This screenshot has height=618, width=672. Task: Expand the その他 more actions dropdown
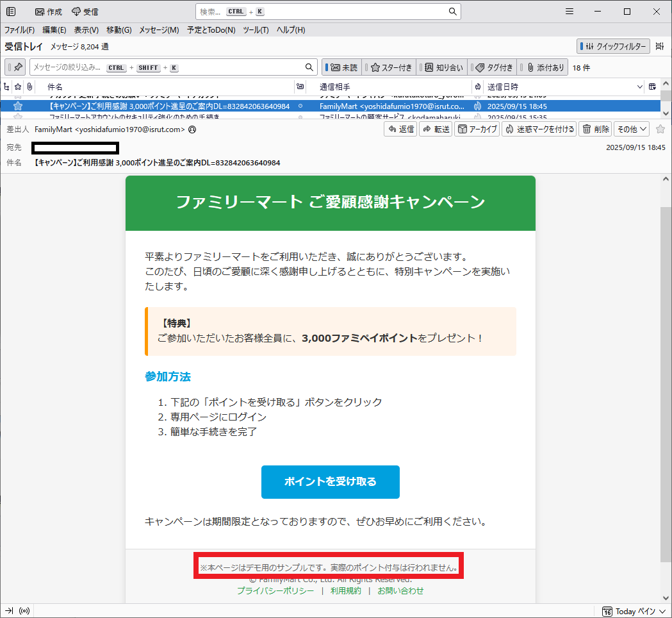click(x=631, y=129)
